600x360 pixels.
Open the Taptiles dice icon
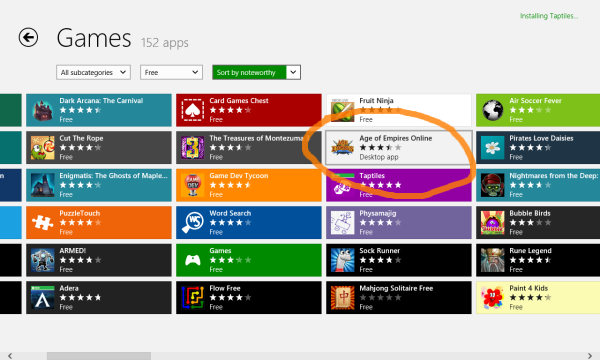pyautogui.click(x=342, y=185)
